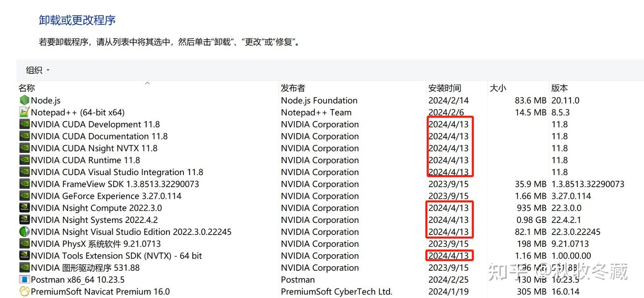
Task: Click the Notepad++ program icon
Action: 24,112
